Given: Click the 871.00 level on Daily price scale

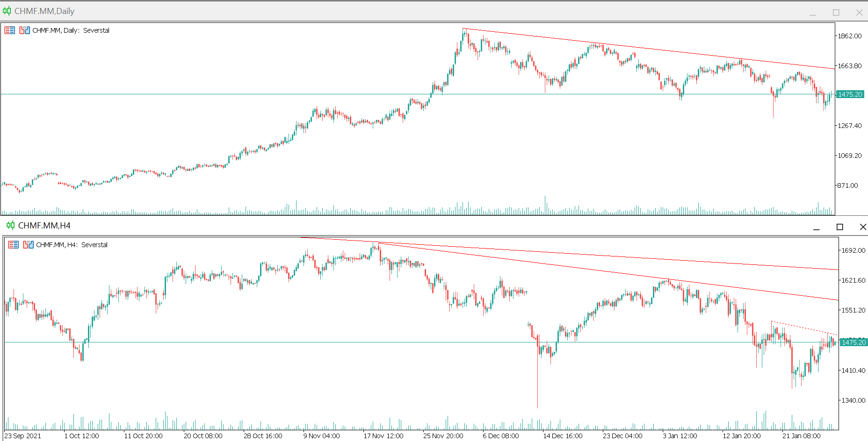Looking at the screenshot, I should tap(848, 185).
